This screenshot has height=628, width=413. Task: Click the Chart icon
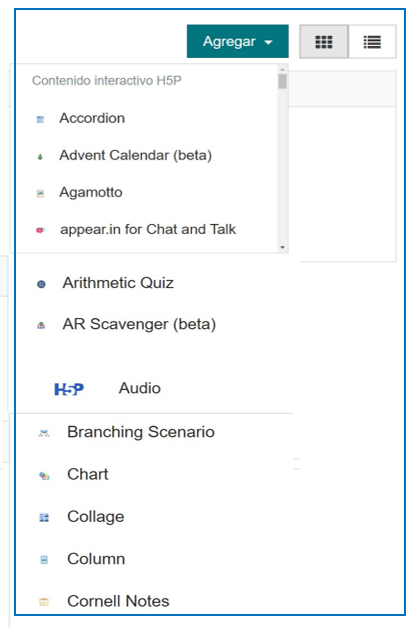[44, 475]
